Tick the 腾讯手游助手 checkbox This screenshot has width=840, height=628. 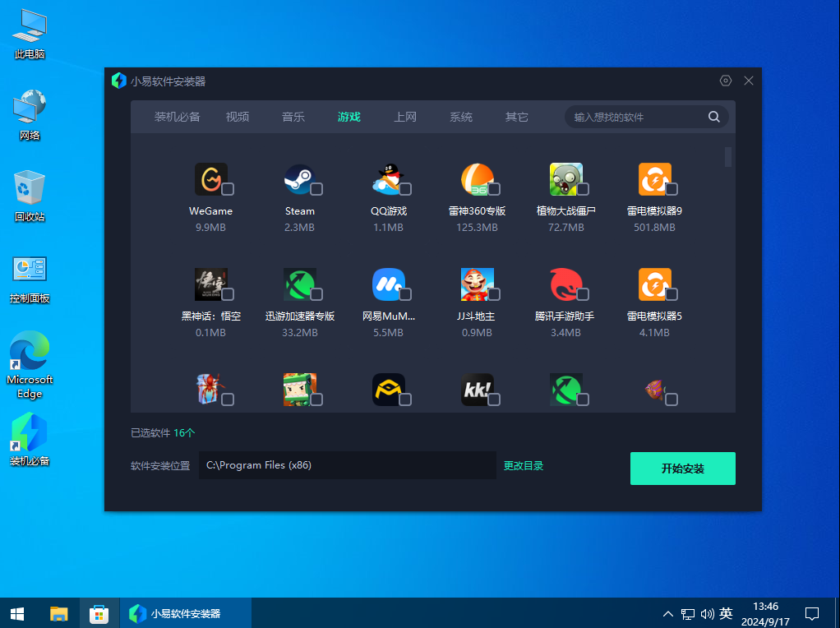click(583, 294)
